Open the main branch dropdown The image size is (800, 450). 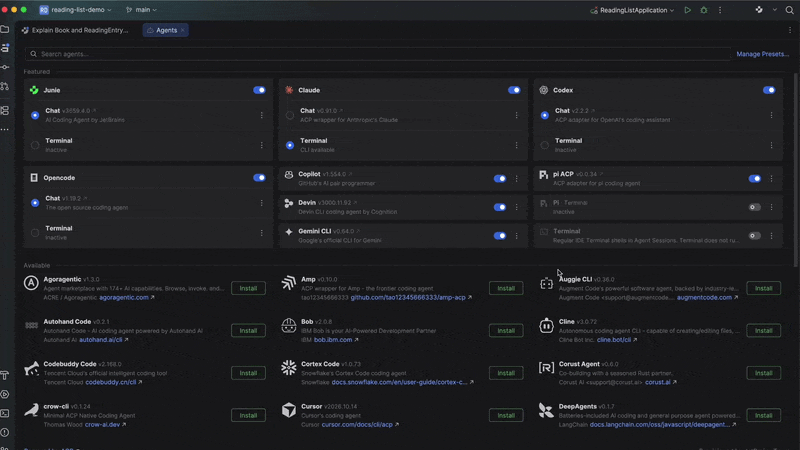(x=141, y=10)
